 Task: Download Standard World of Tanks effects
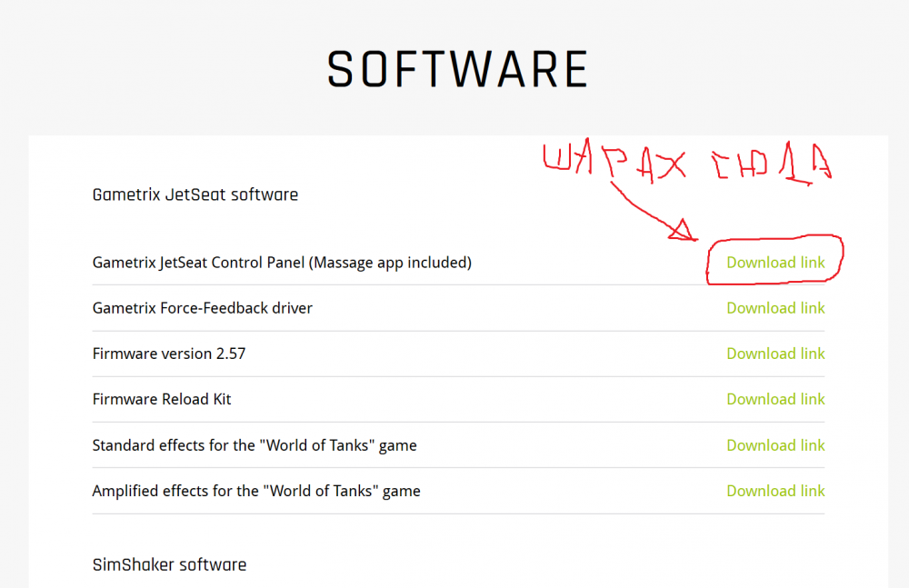tap(775, 445)
